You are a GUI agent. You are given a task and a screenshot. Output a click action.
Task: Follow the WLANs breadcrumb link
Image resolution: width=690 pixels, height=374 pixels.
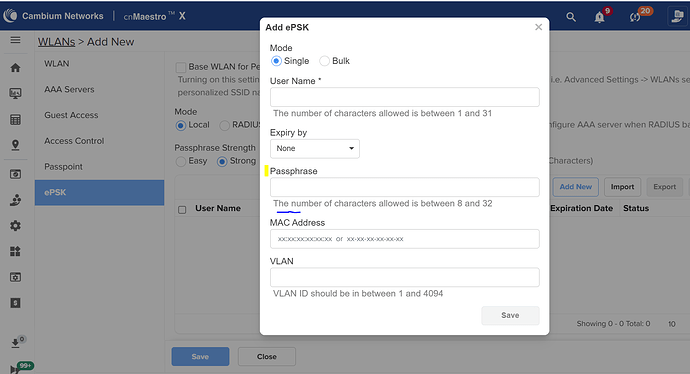[x=56, y=42]
